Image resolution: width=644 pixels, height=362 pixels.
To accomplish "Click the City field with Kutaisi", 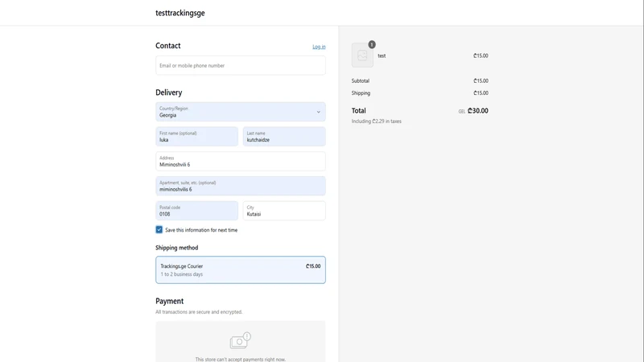I will pos(284,211).
